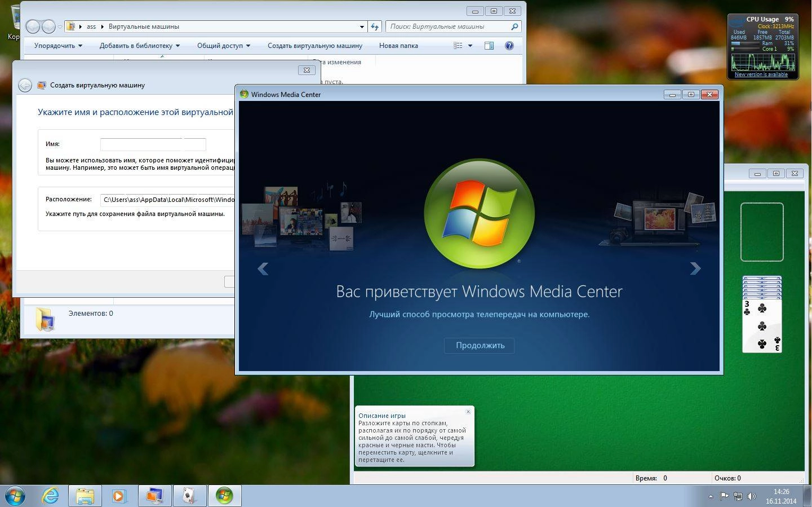This screenshot has width=812, height=507.
Task: Show hidden tray icons arrow
Action: point(711,497)
